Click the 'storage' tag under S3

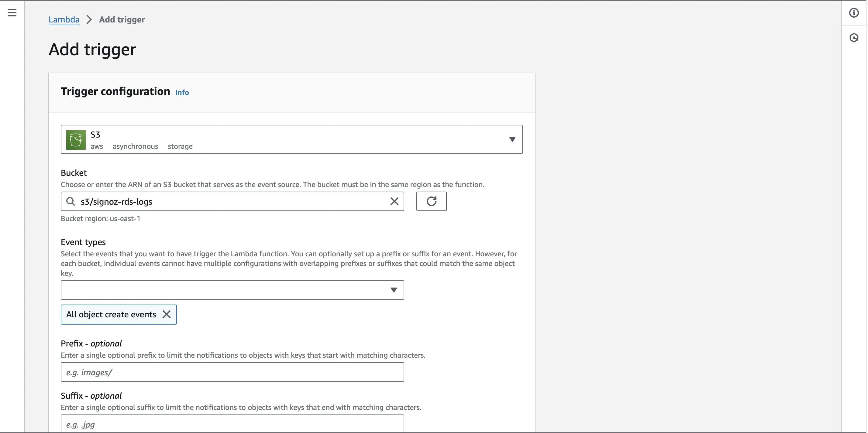[x=180, y=146]
